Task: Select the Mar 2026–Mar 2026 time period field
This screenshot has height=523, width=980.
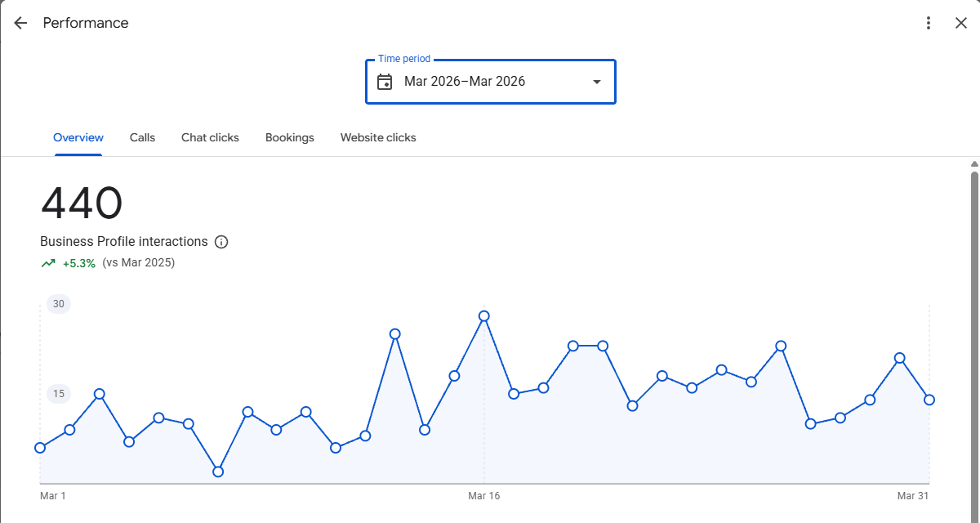Action: point(491,82)
